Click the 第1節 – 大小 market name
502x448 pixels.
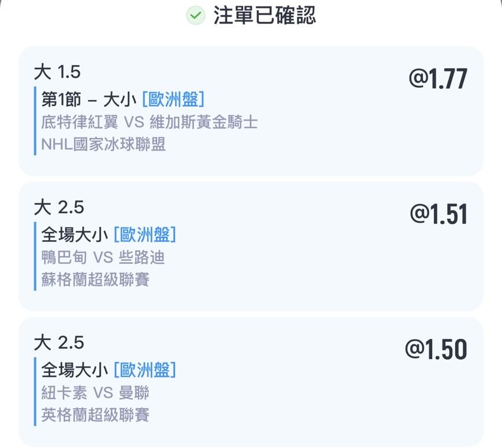click(88, 100)
